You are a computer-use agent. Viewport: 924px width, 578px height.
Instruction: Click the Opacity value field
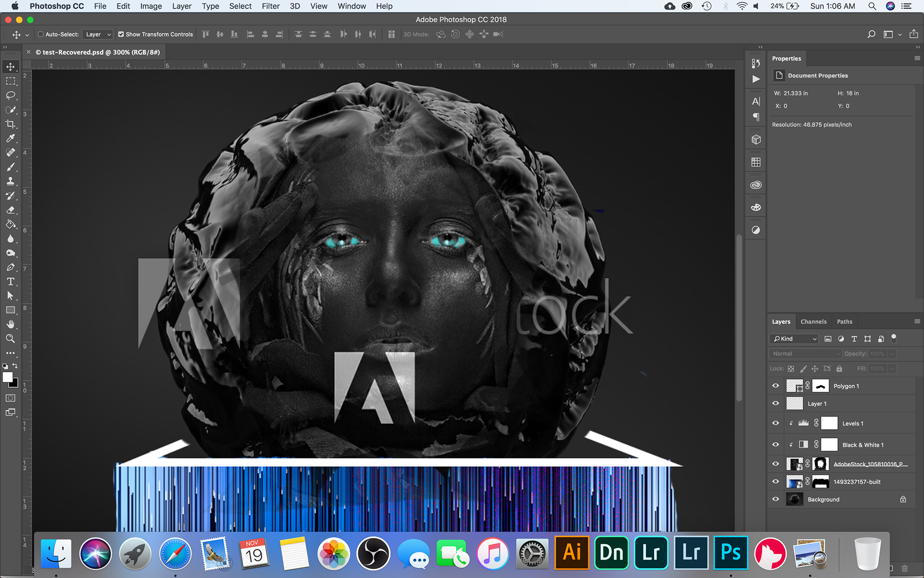pyautogui.click(x=877, y=354)
